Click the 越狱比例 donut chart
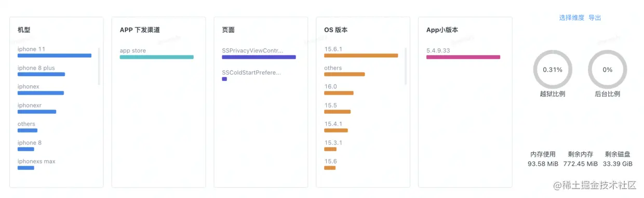The height and width of the screenshot is (198, 644). pyautogui.click(x=552, y=70)
